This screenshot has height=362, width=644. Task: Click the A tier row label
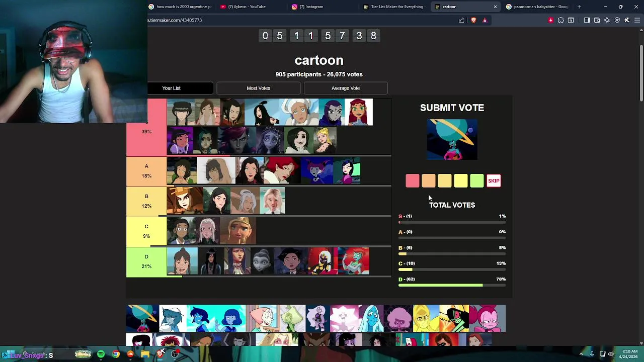146,171
